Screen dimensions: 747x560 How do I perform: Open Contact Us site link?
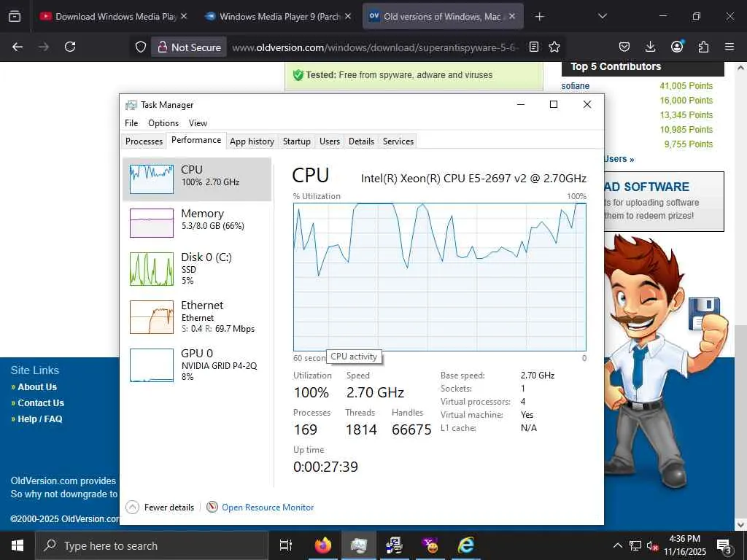(41, 402)
